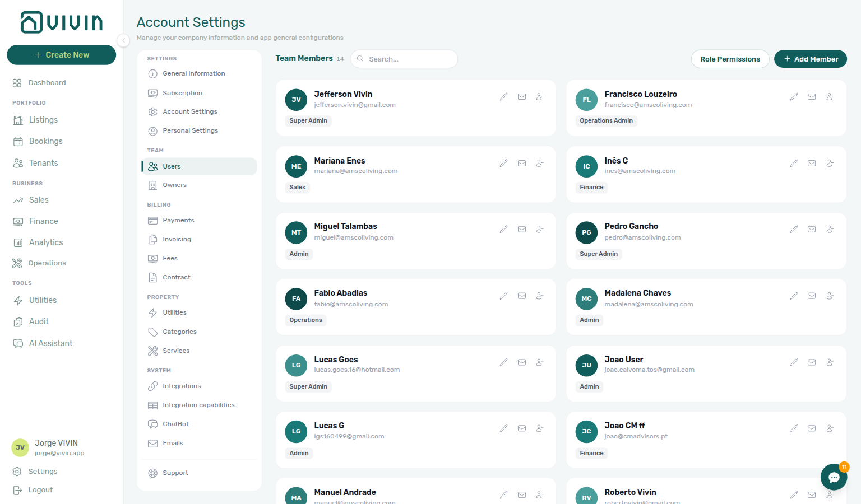Edit Madalena Chaves with the pencil icon
Image resolution: width=861 pixels, height=504 pixels.
(x=794, y=296)
